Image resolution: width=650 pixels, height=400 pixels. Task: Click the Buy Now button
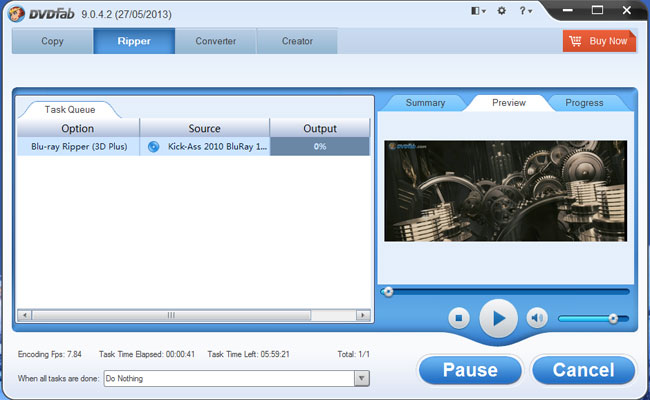pos(599,41)
